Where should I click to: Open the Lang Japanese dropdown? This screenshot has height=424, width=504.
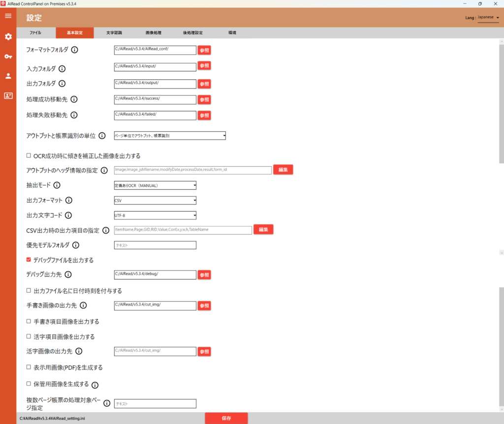coord(488,17)
